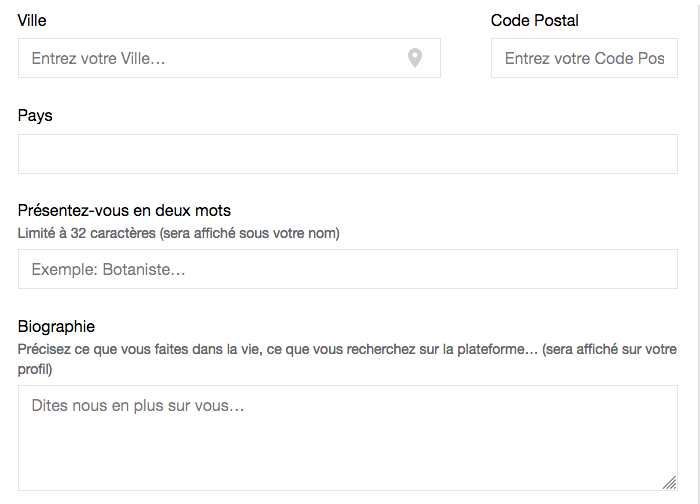Focus the Présentez-vous en deux mots input
This screenshot has width=700, height=504.
(348, 269)
